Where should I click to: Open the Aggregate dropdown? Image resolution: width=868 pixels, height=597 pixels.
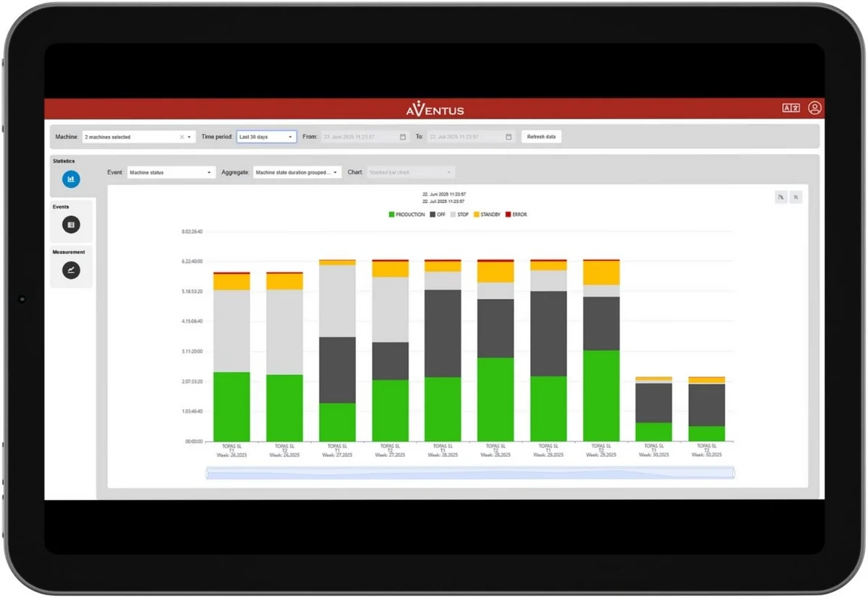297,173
